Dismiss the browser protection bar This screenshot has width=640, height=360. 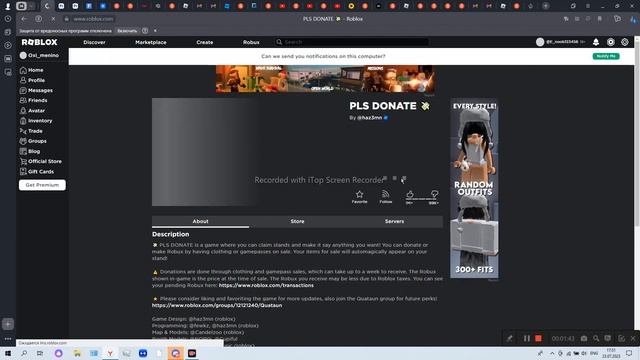tap(155, 31)
